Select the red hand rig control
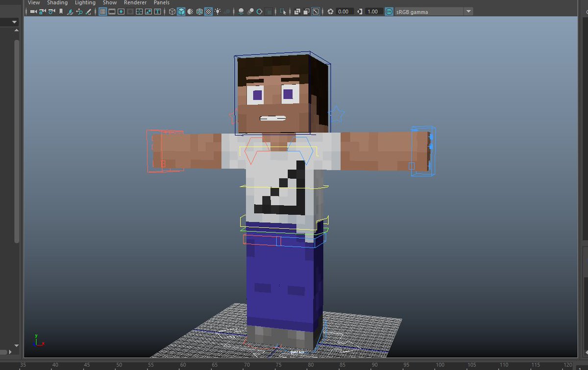Viewport: 588px width, 370px height. [165, 151]
